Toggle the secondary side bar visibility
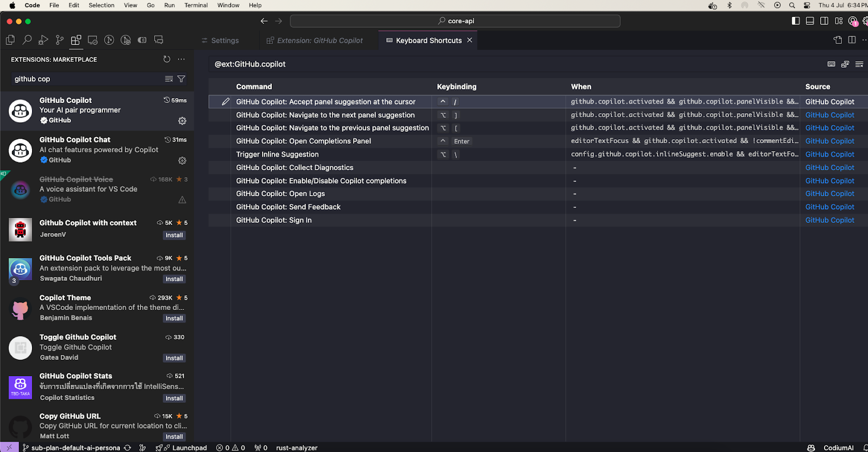The height and width of the screenshot is (452, 868). (824, 21)
